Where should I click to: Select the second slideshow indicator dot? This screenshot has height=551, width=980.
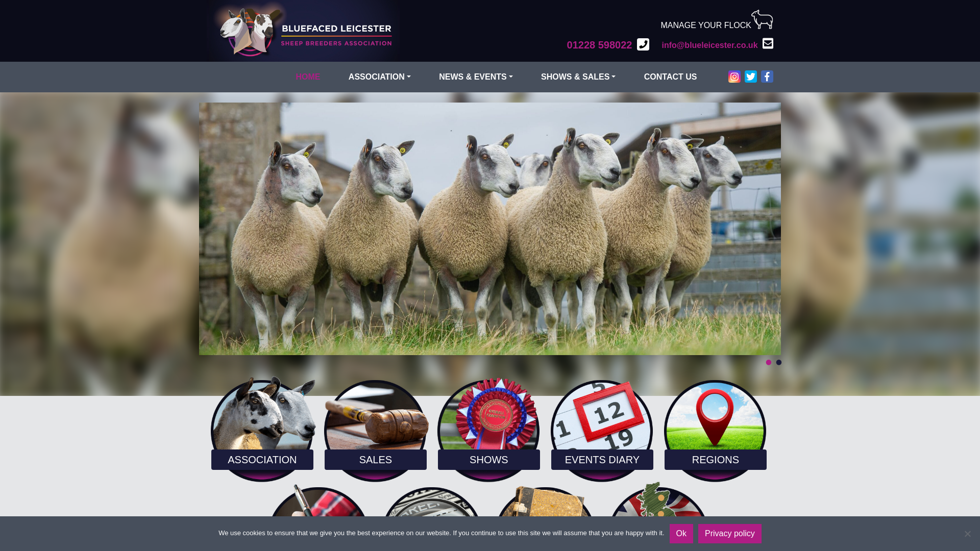pos(779,363)
